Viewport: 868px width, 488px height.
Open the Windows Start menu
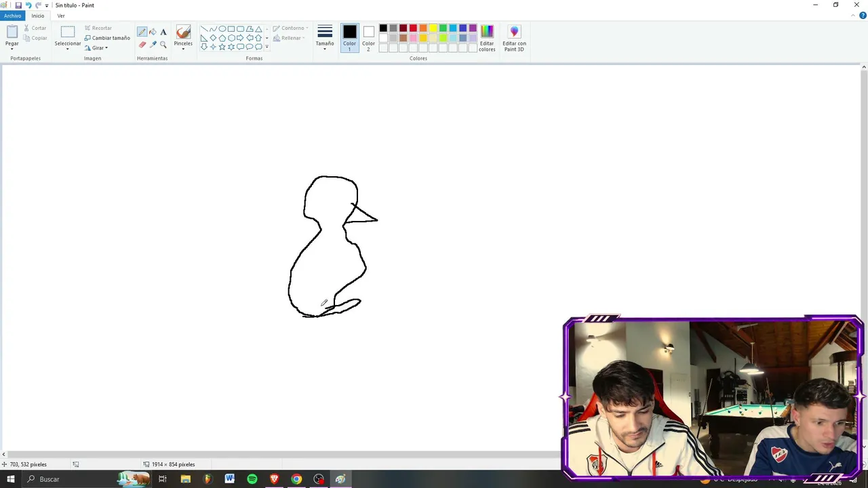point(10,479)
